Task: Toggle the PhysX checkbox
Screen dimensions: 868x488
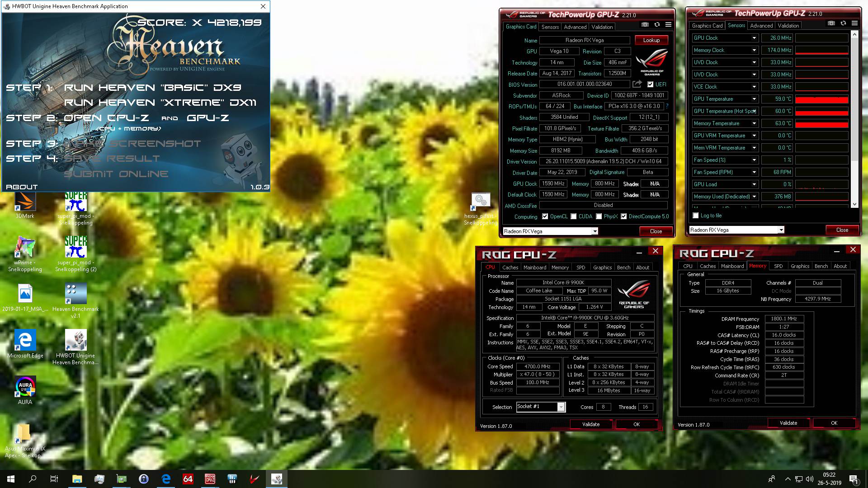Action: (599, 216)
